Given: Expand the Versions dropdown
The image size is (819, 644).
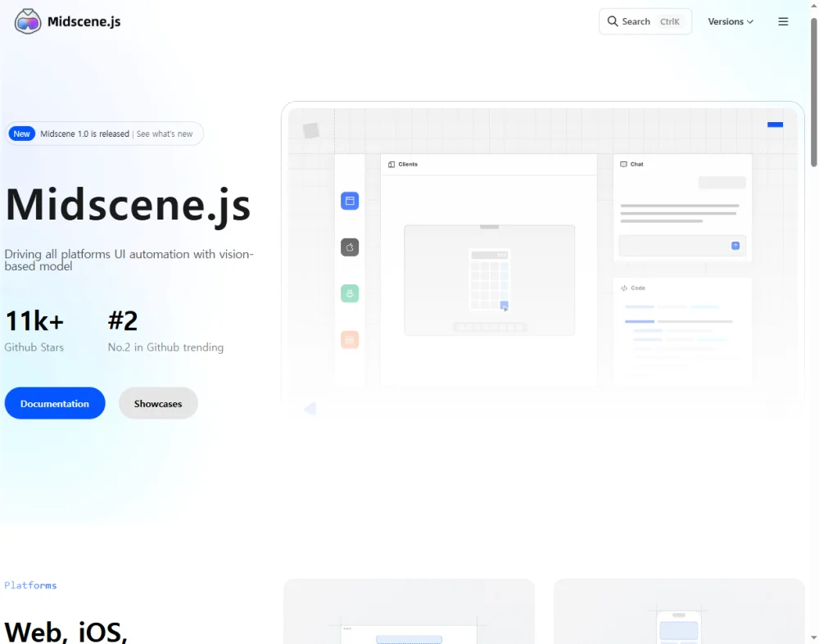Looking at the screenshot, I should pos(730,21).
